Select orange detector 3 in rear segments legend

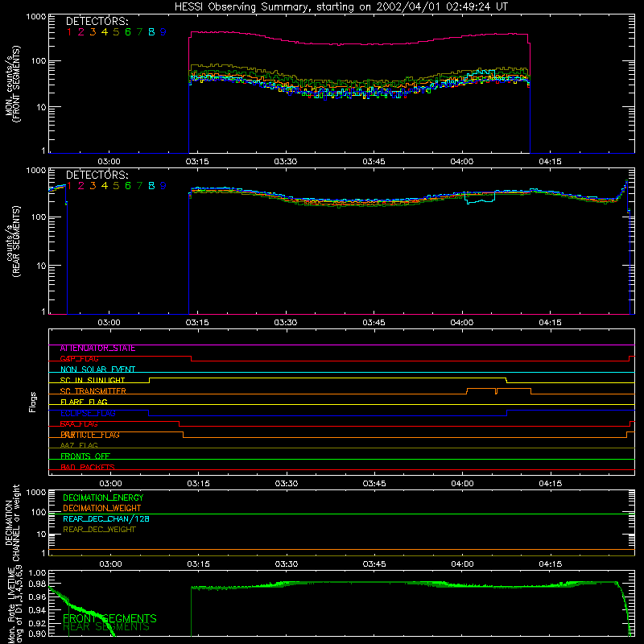93,186
